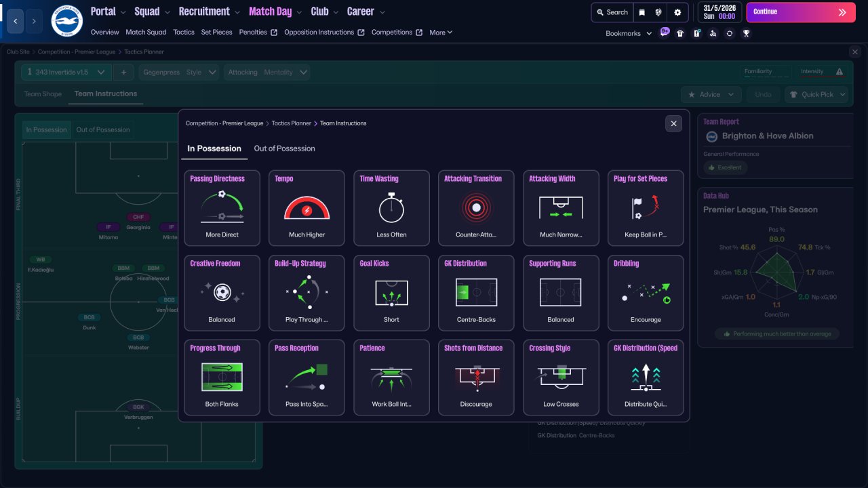Open the Penalties link
The width and height of the screenshot is (868, 488).
(x=258, y=32)
